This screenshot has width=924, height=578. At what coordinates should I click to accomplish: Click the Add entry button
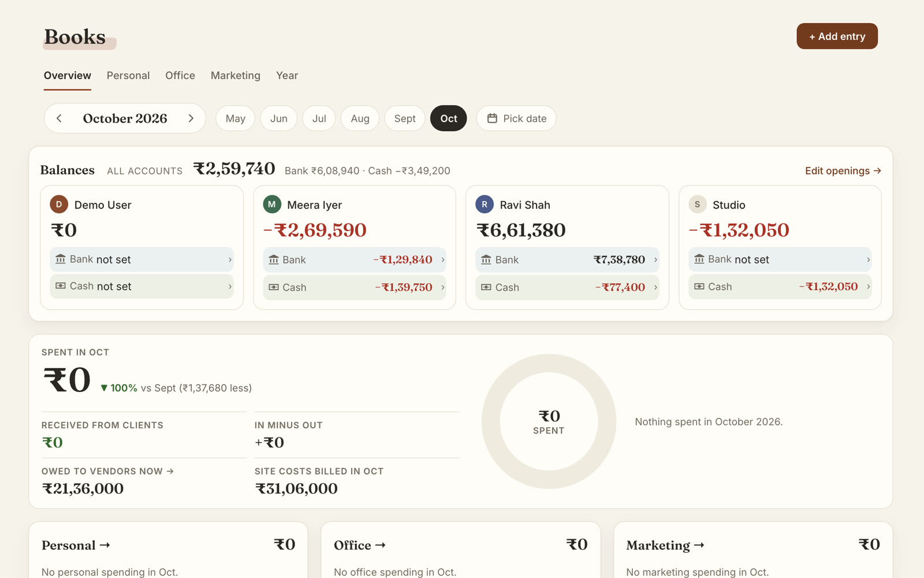tap(837, 36)
